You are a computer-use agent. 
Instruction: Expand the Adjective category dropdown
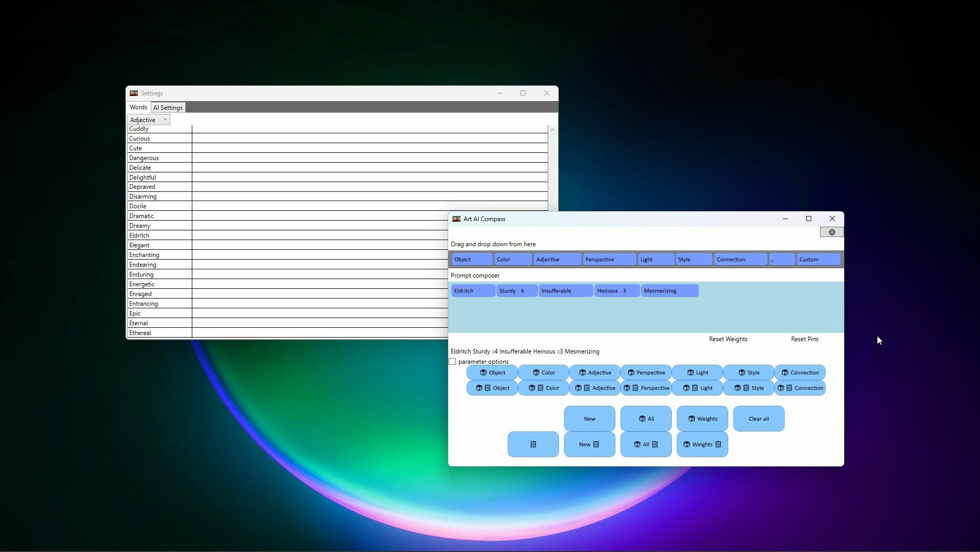[148, 120]
